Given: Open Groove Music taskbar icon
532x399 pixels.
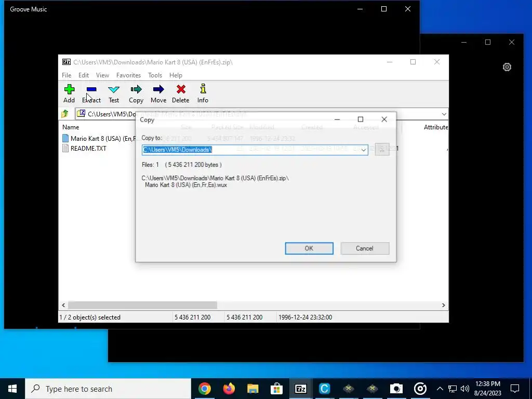Looking at the screenshot, I should 420,389.
